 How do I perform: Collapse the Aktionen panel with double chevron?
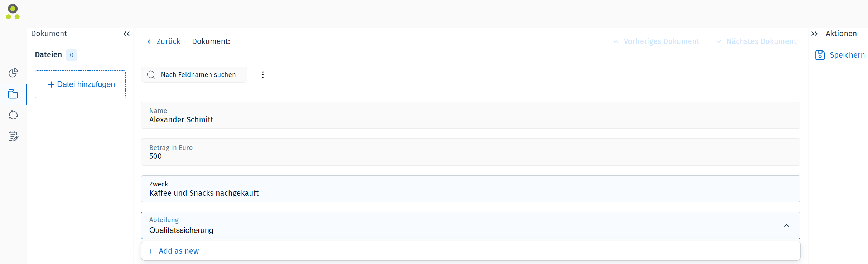tap(814, 34)
